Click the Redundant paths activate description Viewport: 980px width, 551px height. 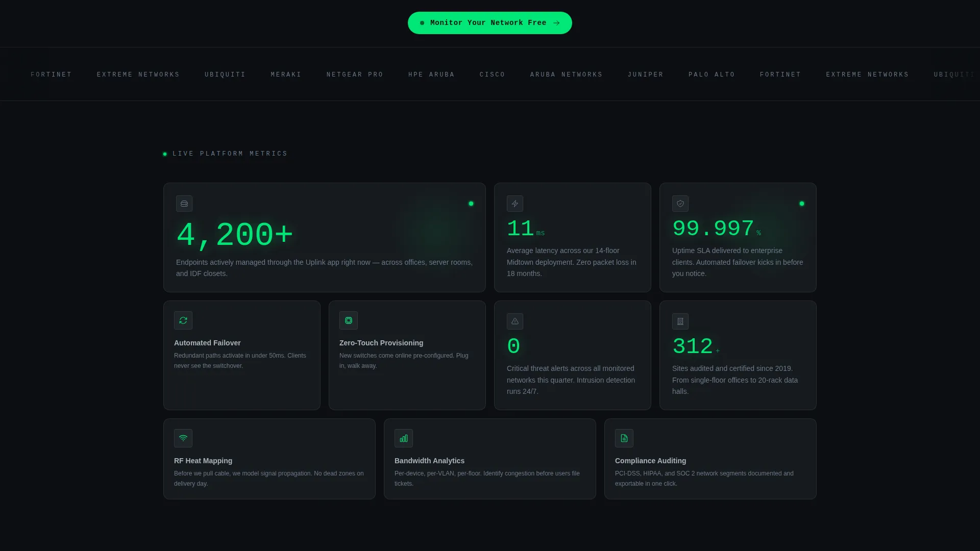point(240,361)
